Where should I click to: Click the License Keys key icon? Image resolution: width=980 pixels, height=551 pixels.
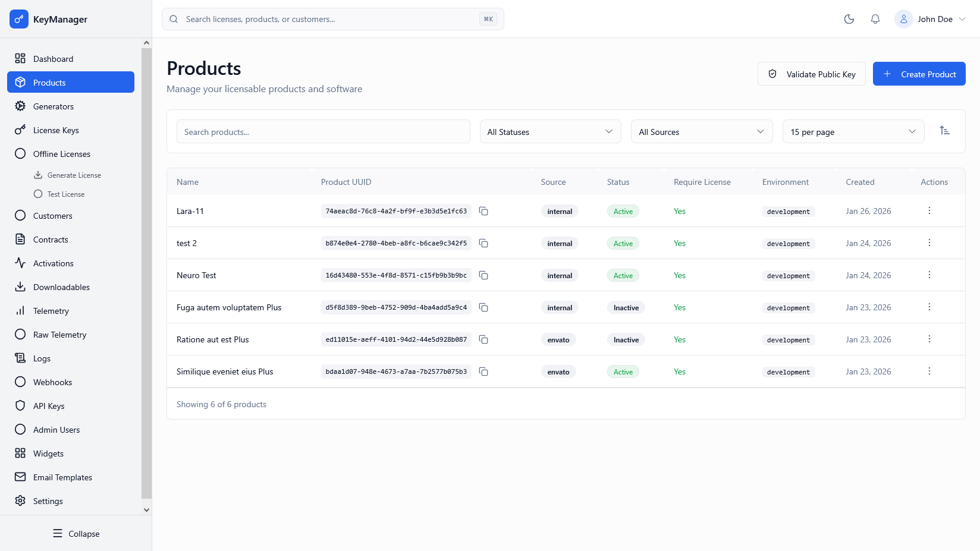[20, 130]
